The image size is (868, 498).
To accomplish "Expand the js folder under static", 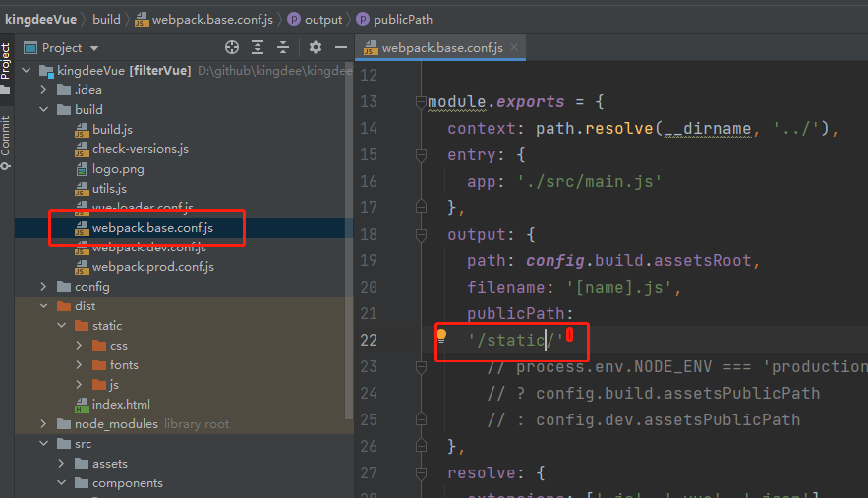I will click(x=80, y=385).
